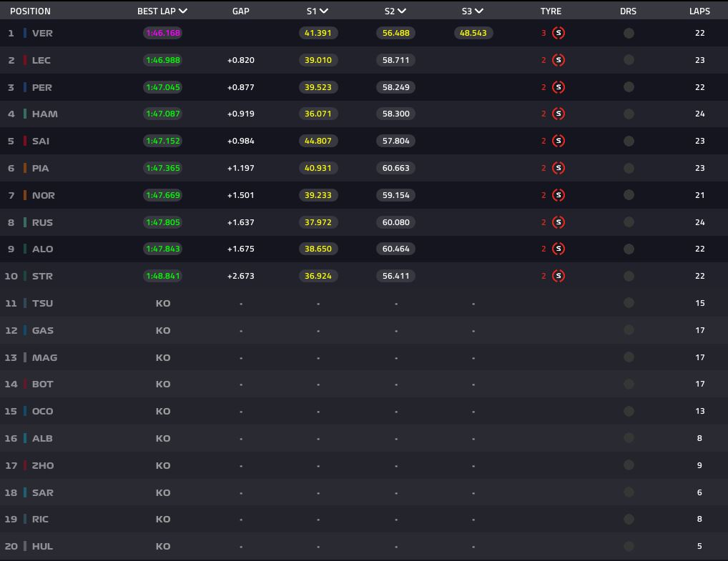Click the DRS status light for ALO
The width and height of the screenshot is (728, 561).
[629, 249]
